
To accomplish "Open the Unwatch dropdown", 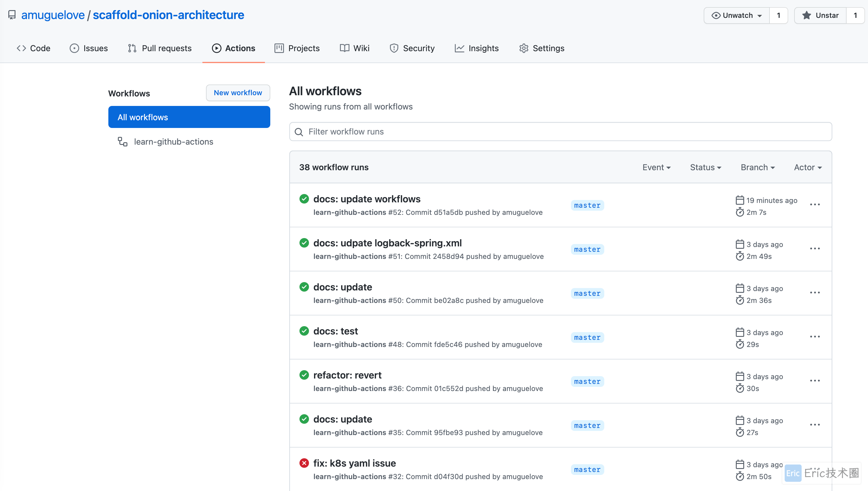I will 736,15.
